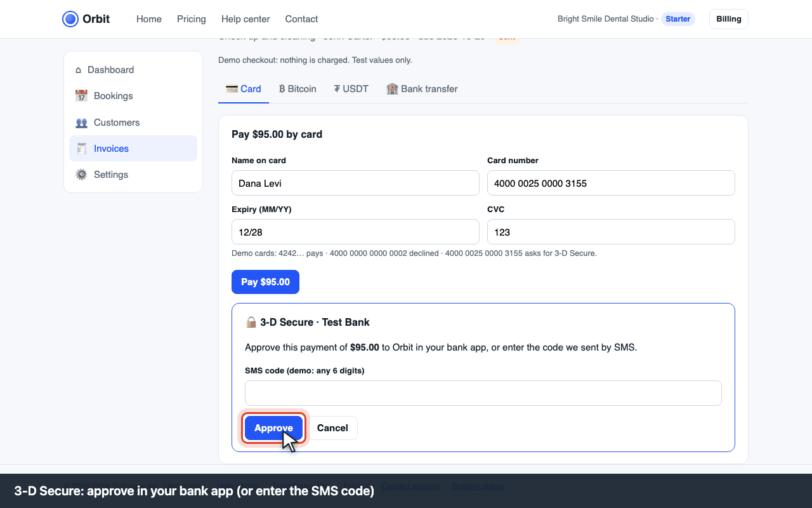This screenshot has width=812, height=508.
Task: Click the demo cards hint text
Action: tap(414, 253)
